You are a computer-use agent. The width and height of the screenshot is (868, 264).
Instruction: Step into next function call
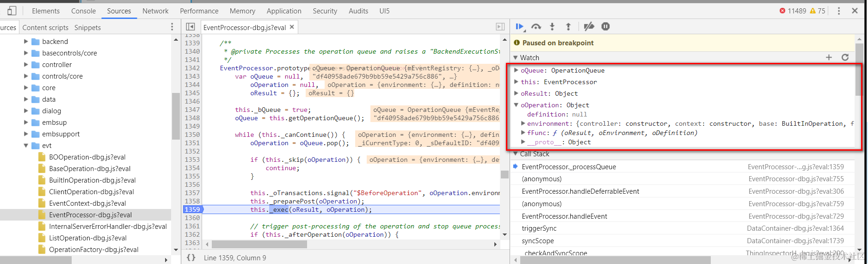coord(552,27)
